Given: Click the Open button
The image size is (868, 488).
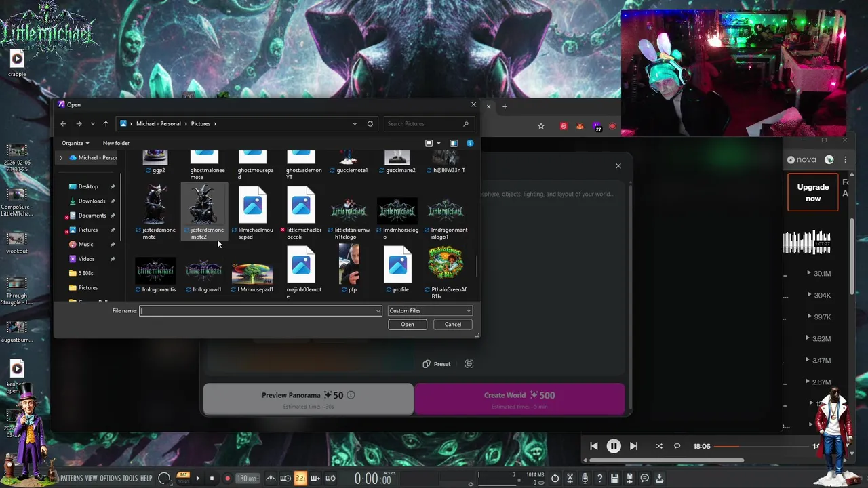Looking at the screenshot, I should coord(408,324).
